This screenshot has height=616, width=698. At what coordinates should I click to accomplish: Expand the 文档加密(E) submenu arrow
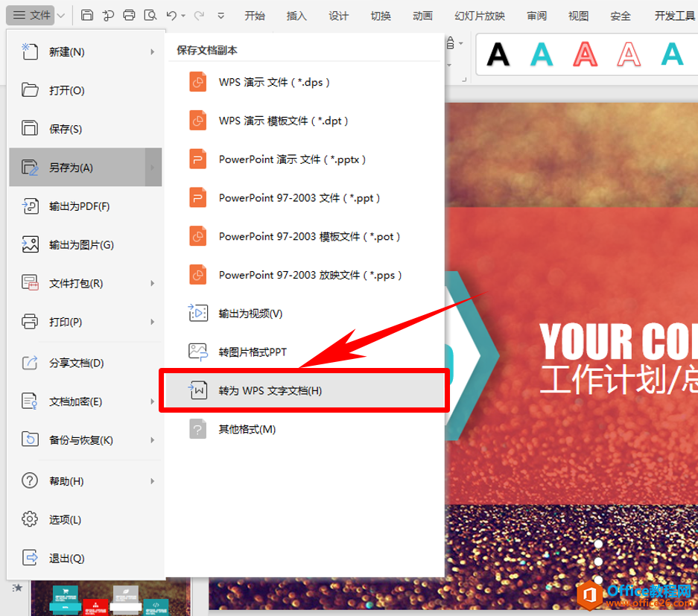pyautogui.click(x=152, y=401)
